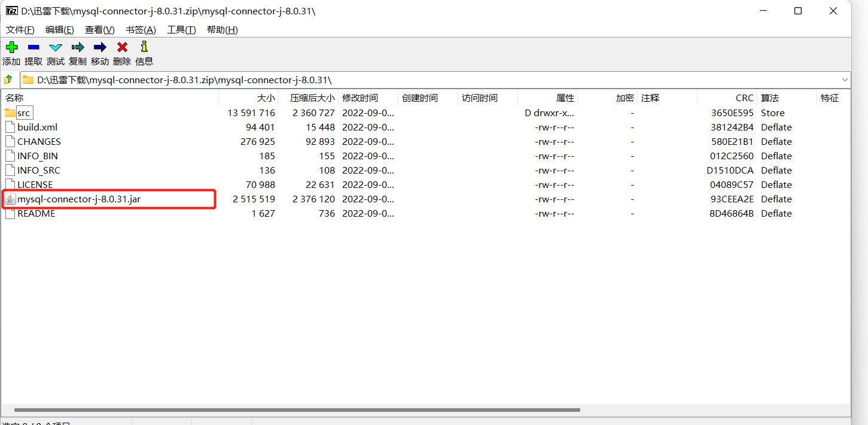Open the 查看 (View) menu
This screenshot has width=868, height=425.
99,29
